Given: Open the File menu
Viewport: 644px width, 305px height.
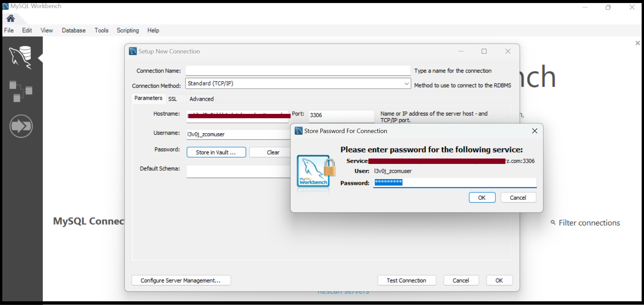Looking at the screenshot, I should tap(9, 30).
